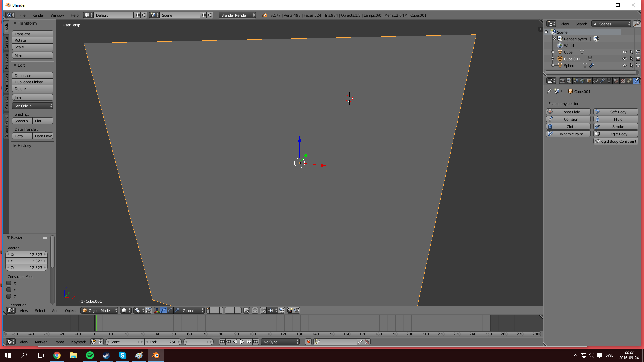Enable the Z constraint axis checkbox
This screenshot has width=644, height=362.
click(9, 297)
